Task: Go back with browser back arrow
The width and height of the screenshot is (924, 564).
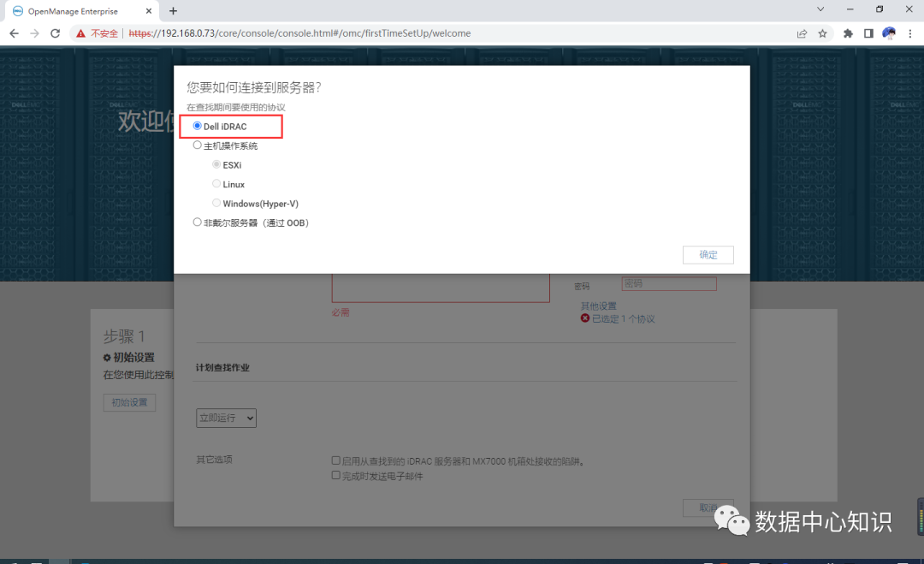Action: [x=14, y=33]
